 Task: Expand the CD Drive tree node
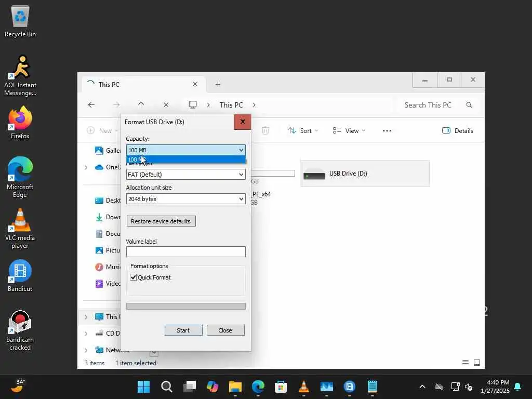point(86,333)
